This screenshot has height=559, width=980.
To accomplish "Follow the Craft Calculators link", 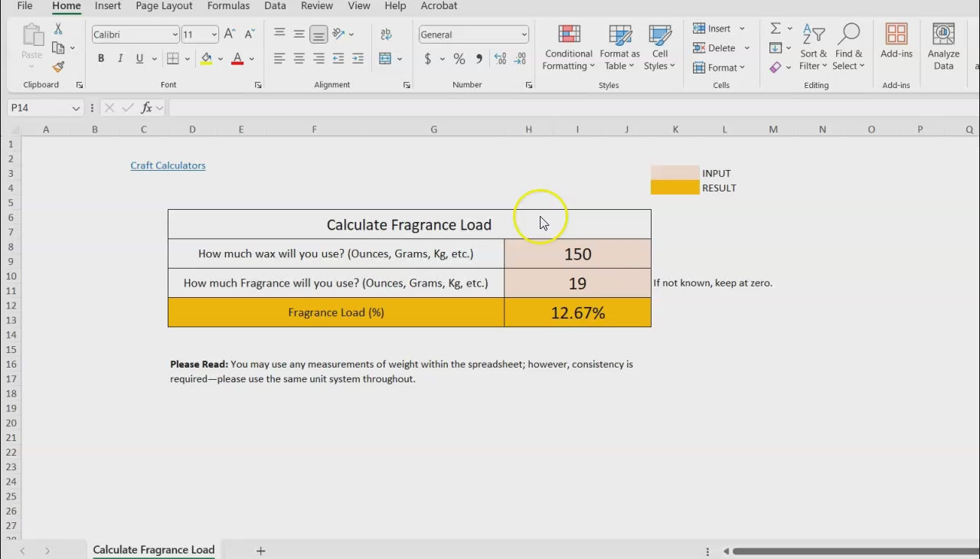I will pyautogui.click(x=168, y=165).
